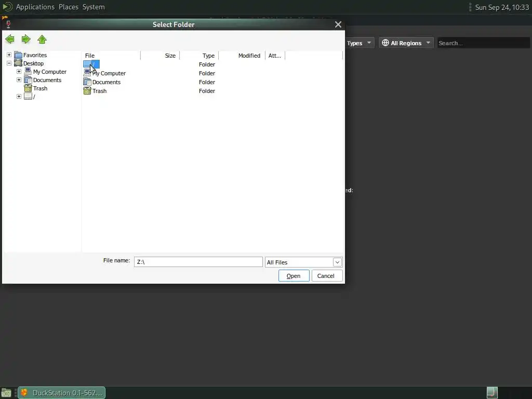Select Favorites in the folder tree
532x399 pixels.
tap(35, 55)
